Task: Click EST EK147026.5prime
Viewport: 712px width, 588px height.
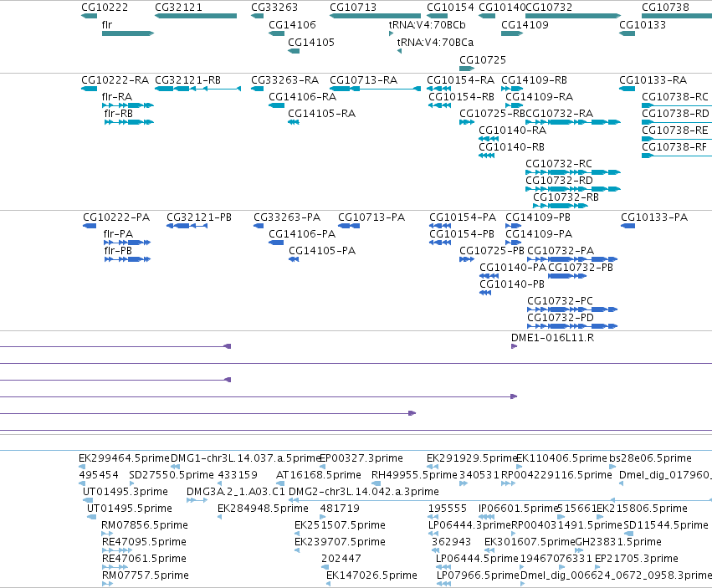Action: [371, 575]
